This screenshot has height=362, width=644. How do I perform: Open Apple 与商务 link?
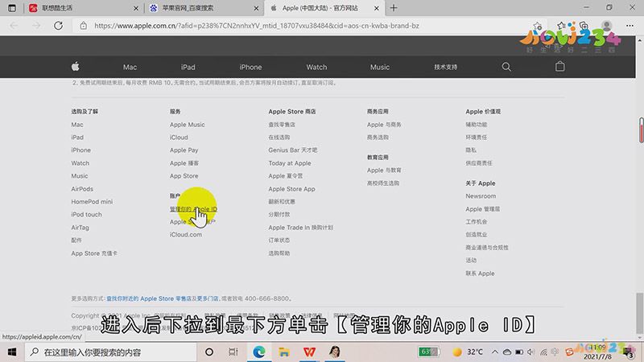(384, 125)
